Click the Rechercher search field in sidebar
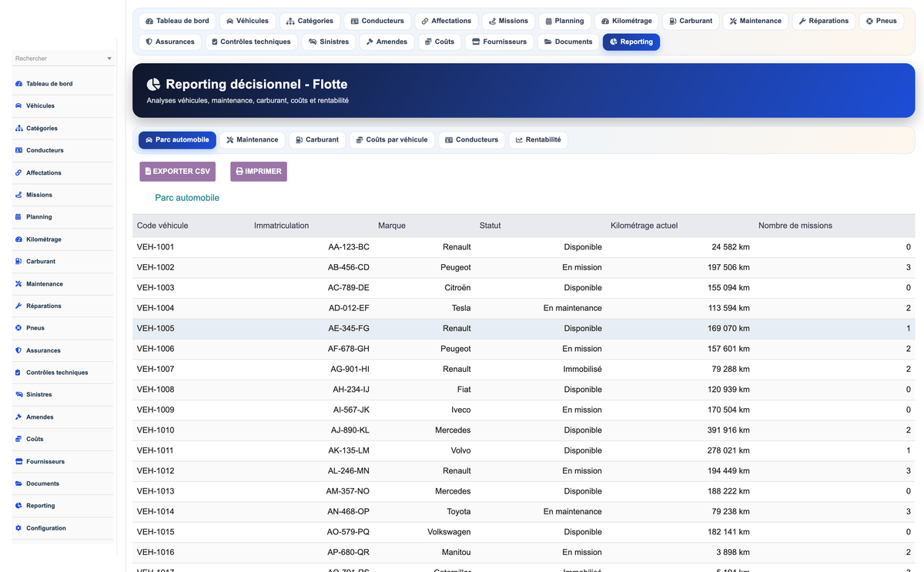The width and height of the screenshot is (924, 572). pos(64,59)
